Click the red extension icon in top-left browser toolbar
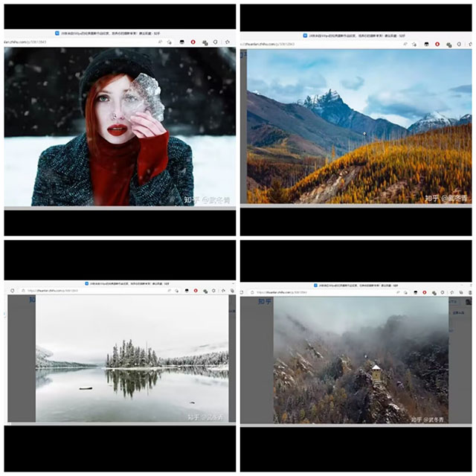This screenshot has width=476, height=476. 193,42
